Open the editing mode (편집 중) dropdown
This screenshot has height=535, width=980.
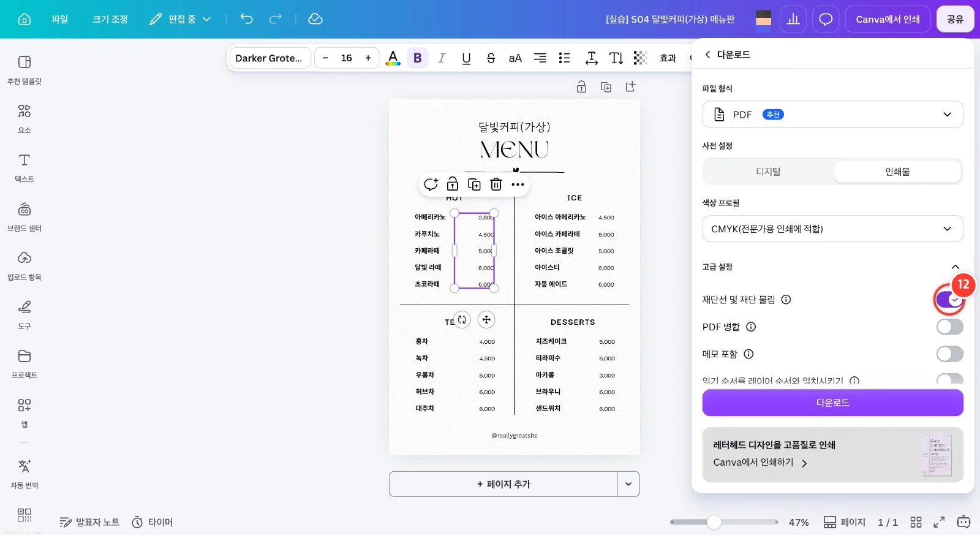(180, 19)
